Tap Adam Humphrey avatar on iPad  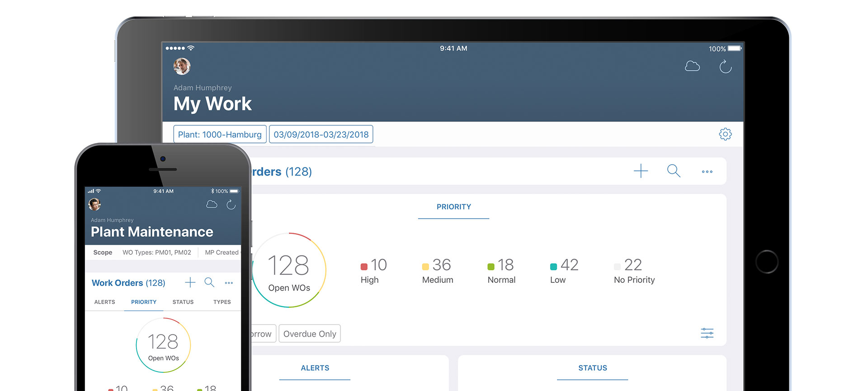click(182, 66)
